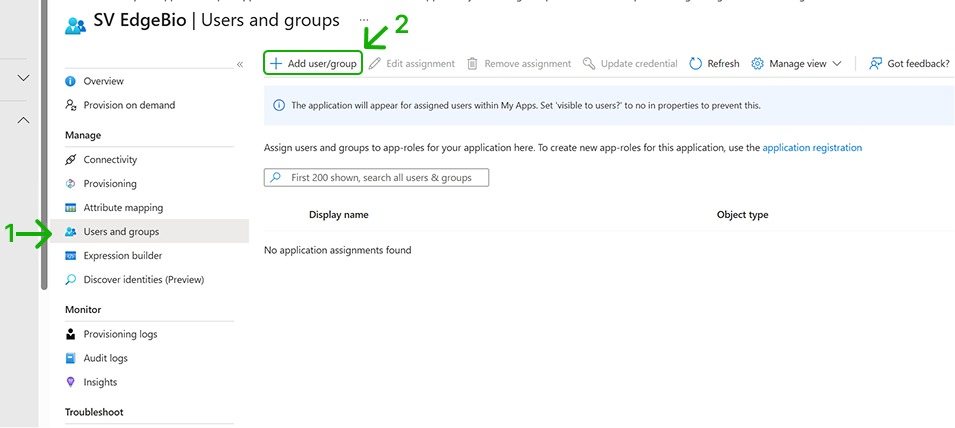Screen dimensions: 955x428
Task: Collapse the sidebar with double chevron
Action: (x=240, y=65)
